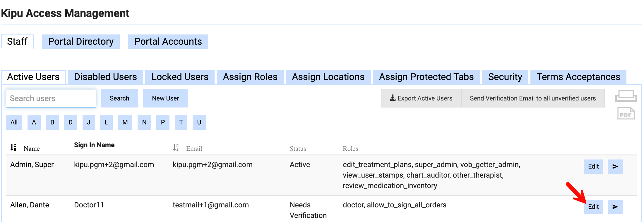Sort users by Email column icon
The image size is (644, 222).
176,147
